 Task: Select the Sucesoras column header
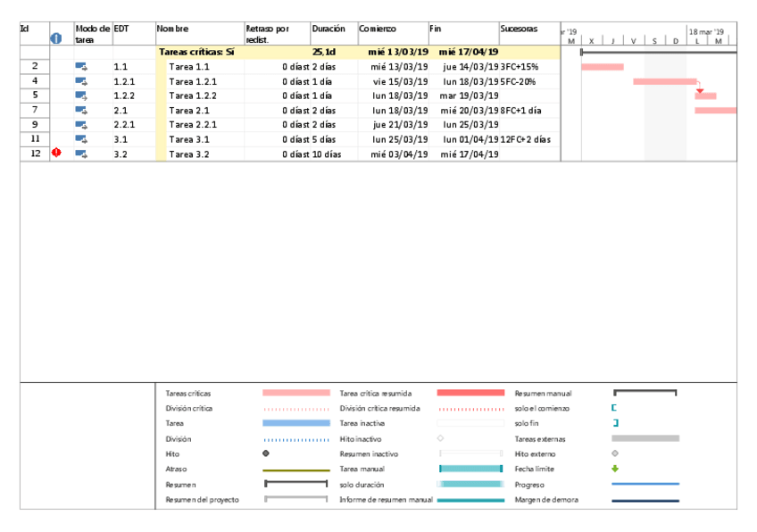point(529,33)
